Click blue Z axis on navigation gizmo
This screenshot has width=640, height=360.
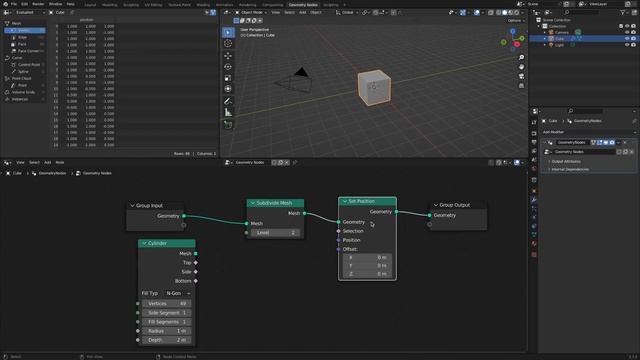513,31
